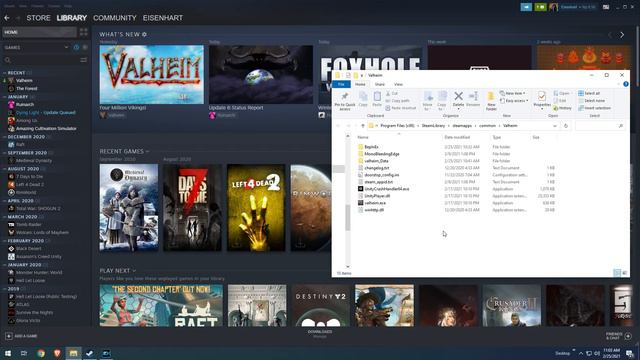
Task: Click the Rename icon in Explorer ribbon
Action: tap(473, 96)
